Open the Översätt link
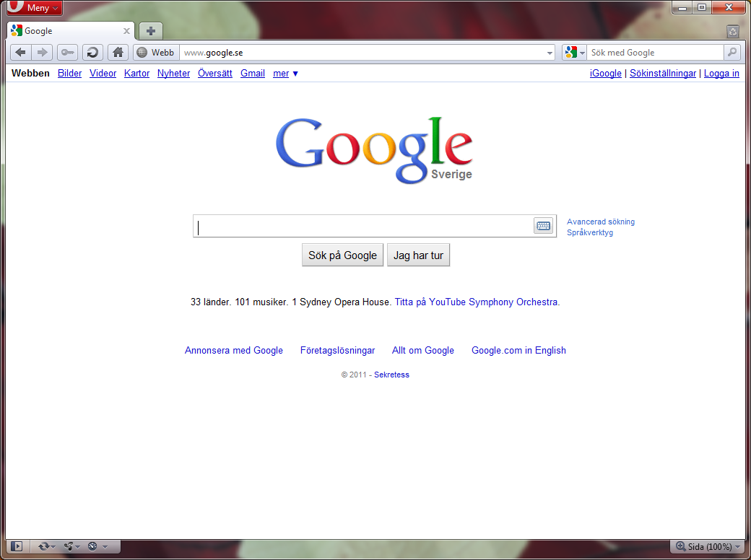 click(x=215, y=73)
